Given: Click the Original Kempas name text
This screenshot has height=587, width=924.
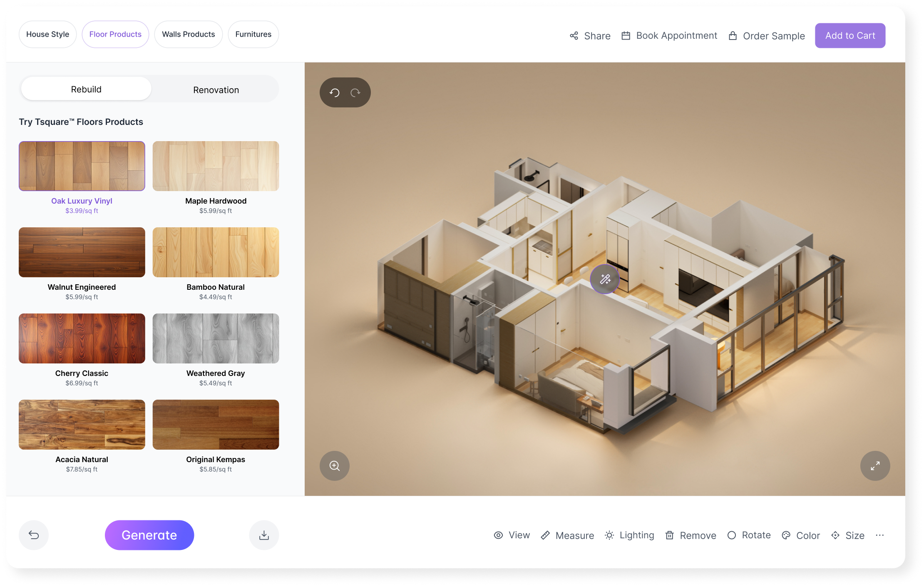Looking at the screenshot, I should coord(216,460).
